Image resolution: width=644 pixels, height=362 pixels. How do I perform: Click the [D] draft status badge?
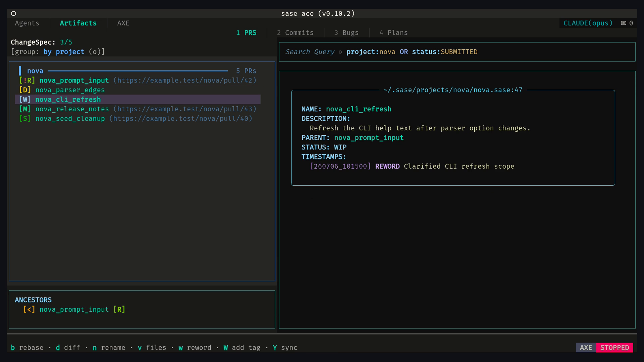[x=25, y=90]
